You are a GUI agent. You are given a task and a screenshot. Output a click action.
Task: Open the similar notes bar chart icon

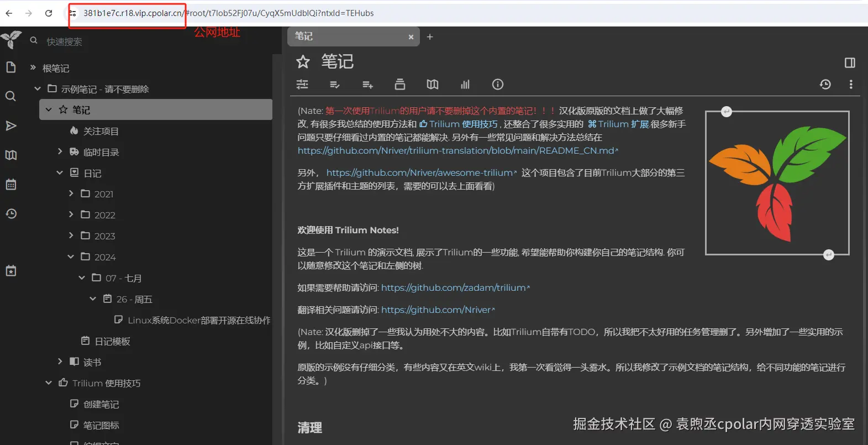point(465,84)
